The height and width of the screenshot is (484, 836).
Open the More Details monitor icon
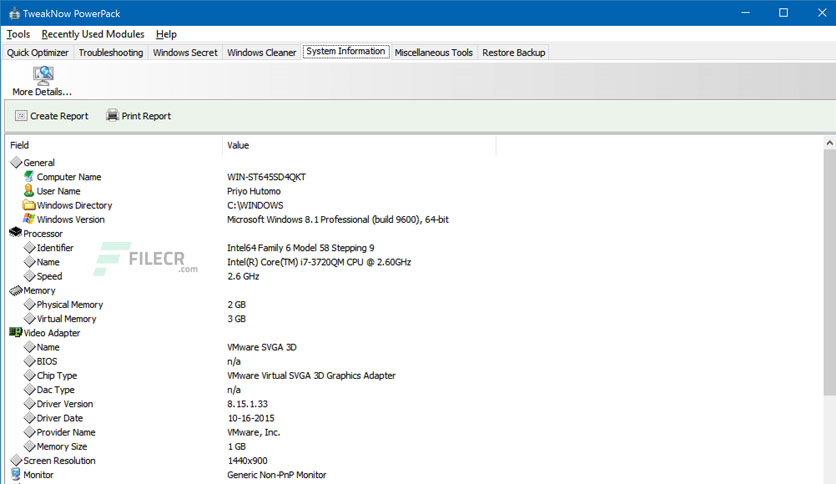pos(43,75)
